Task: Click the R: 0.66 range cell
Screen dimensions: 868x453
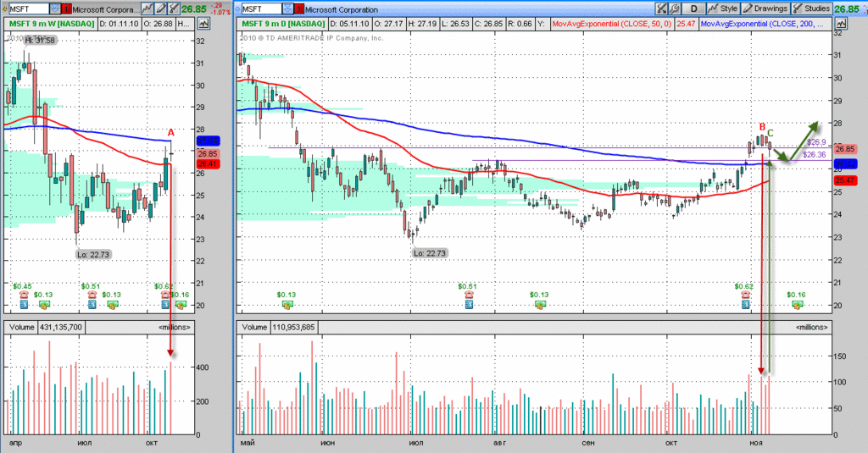Action: 520,24
